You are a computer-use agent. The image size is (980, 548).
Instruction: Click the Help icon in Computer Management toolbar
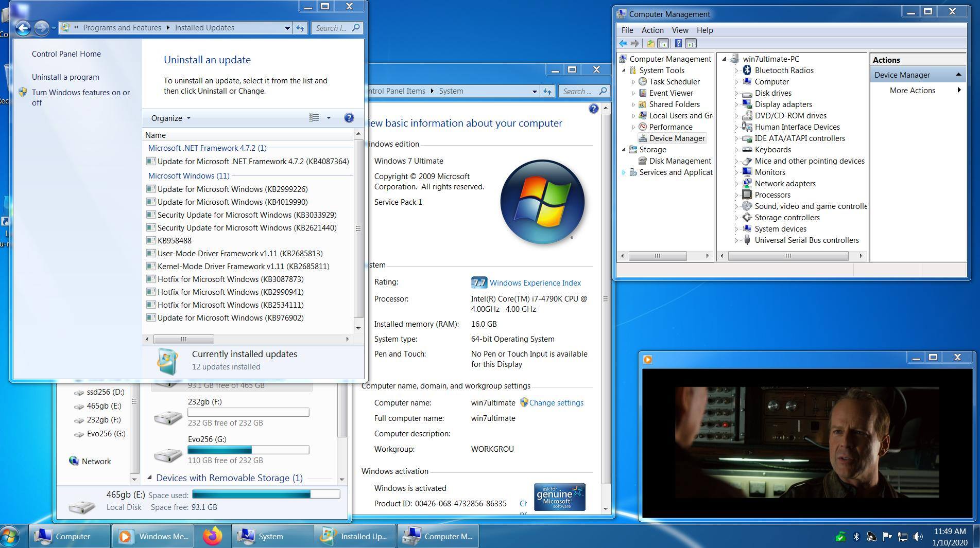pos(678,44)
